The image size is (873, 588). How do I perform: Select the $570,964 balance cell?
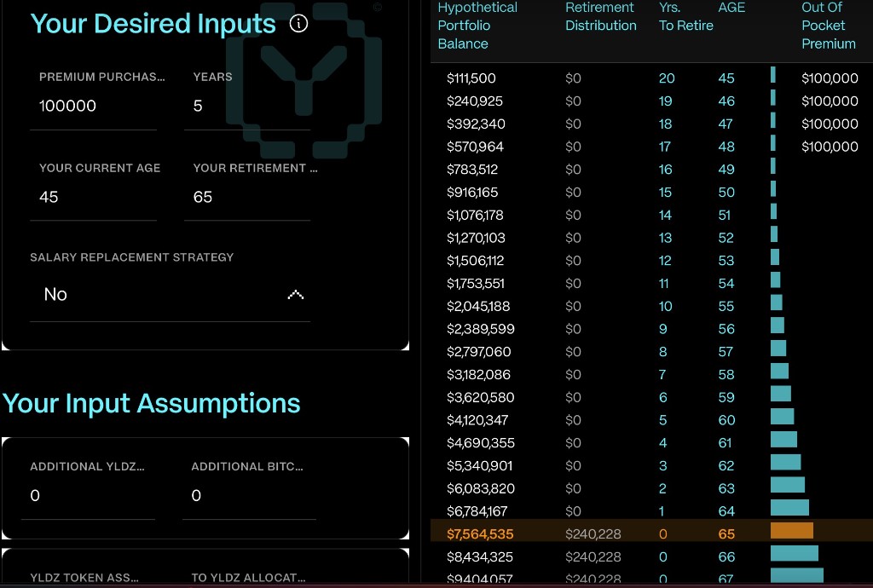475,147
